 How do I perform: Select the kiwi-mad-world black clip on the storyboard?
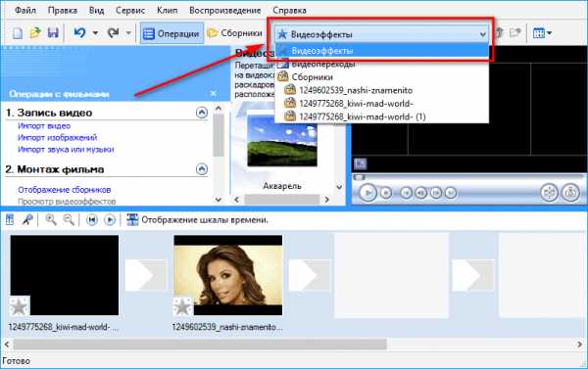pyautogui.click(x=65, y=275)
